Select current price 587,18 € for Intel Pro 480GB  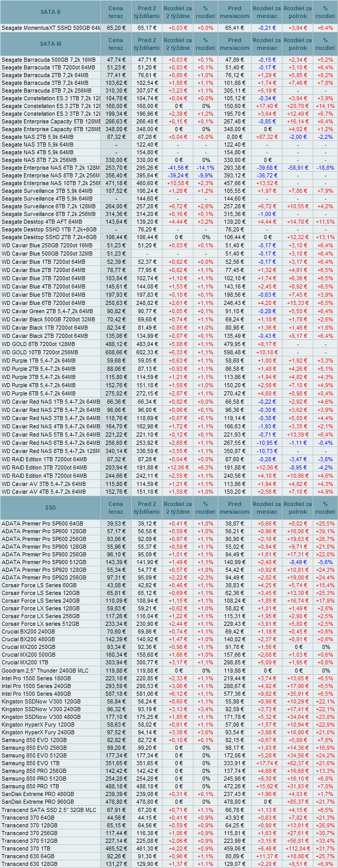point(116,693)
